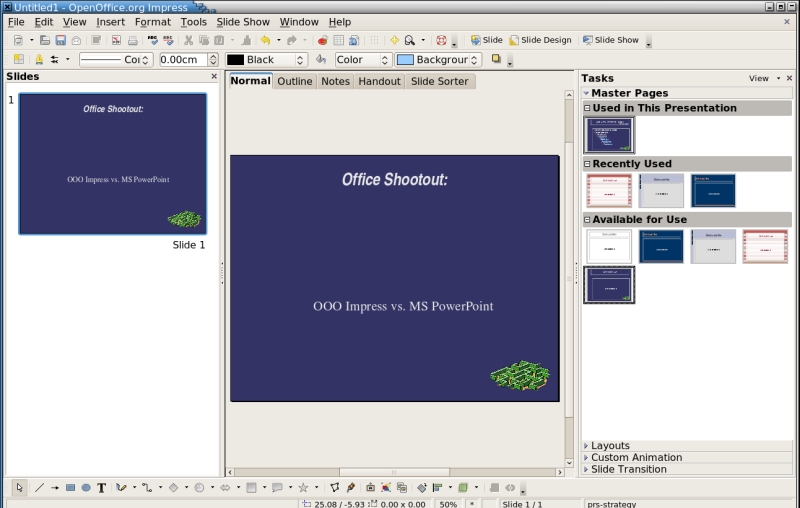Open the Tasks pane View menu
This screenshot has width=800, height=508.
pos(764,78)
